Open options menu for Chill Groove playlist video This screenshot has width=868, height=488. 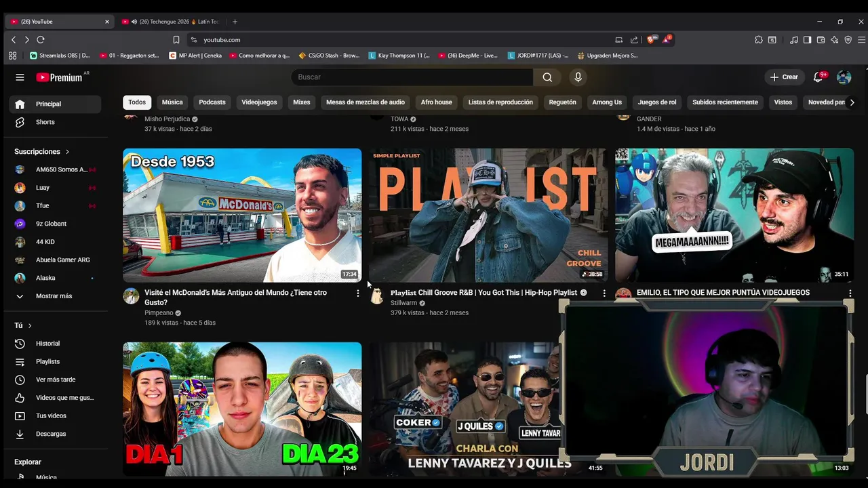pos(604,293)
